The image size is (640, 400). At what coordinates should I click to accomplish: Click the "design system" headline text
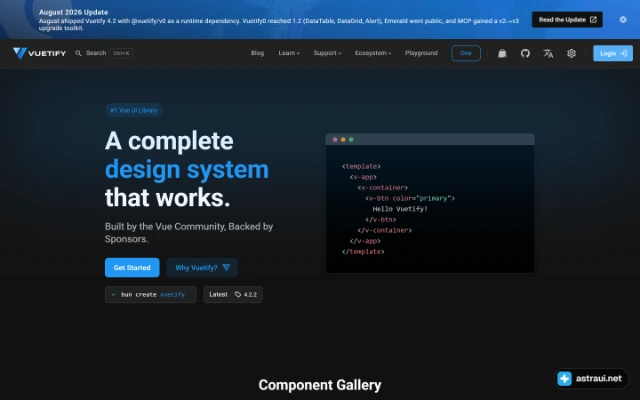[x=187, y=169]
